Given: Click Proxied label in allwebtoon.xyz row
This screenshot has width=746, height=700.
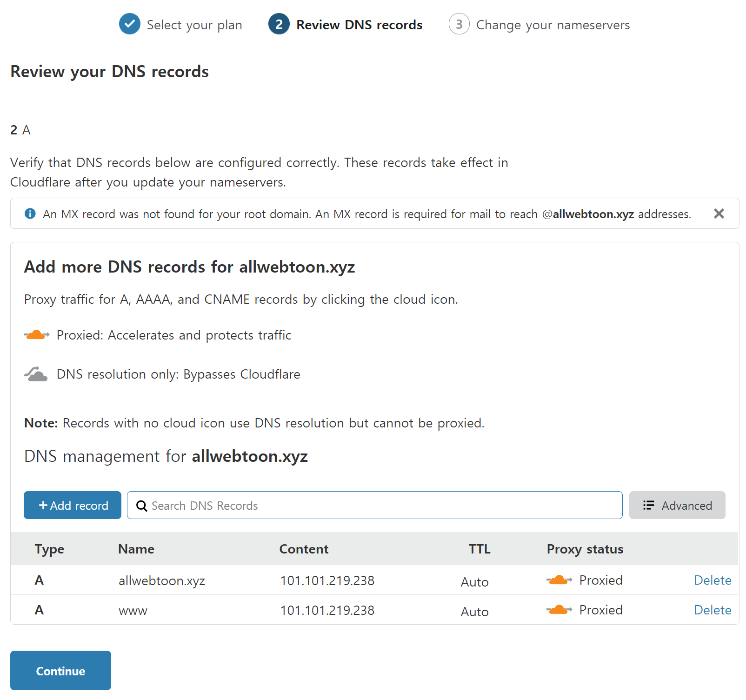Looking at the screenshot, I should click(x=601, y=580).
